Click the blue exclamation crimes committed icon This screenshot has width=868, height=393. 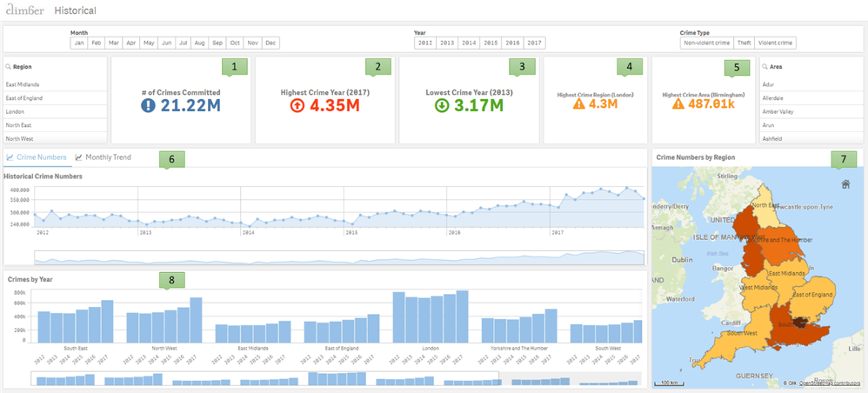click(x=149, y=105)
